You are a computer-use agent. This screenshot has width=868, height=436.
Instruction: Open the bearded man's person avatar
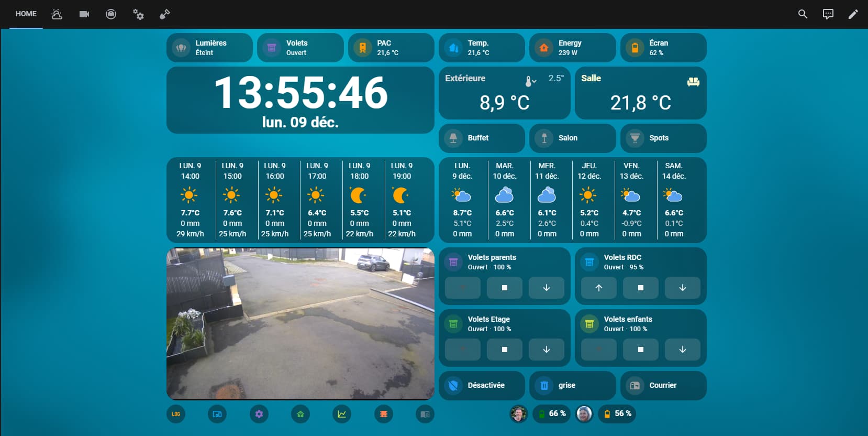(519, 414)
